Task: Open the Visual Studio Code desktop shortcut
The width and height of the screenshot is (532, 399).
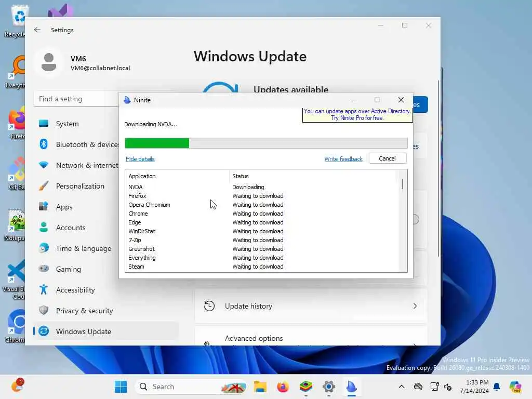Action: pyautogui.click(x=14, y=279)
